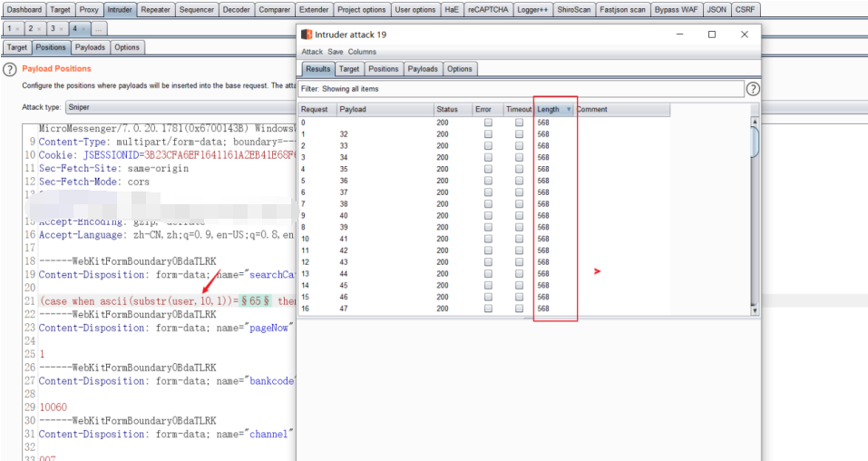
Task: Open the CSRF extension tab
Action: coord(746,9)
